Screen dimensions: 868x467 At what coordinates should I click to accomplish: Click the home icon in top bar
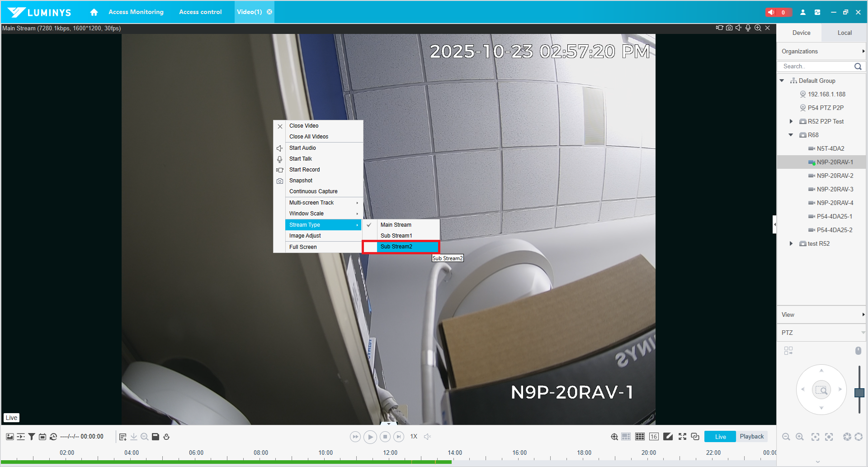(94, 12)
